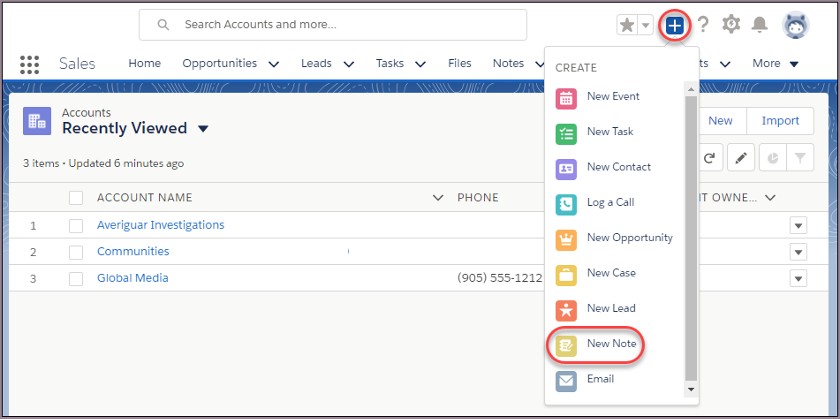Click the New Case briefcase icon

[566, 275]
